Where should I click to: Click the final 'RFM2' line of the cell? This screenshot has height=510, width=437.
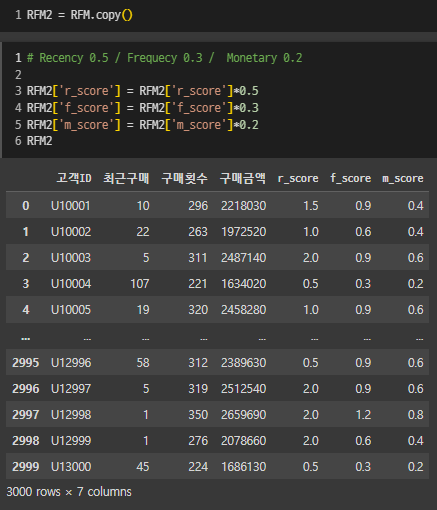coord(39,141)
